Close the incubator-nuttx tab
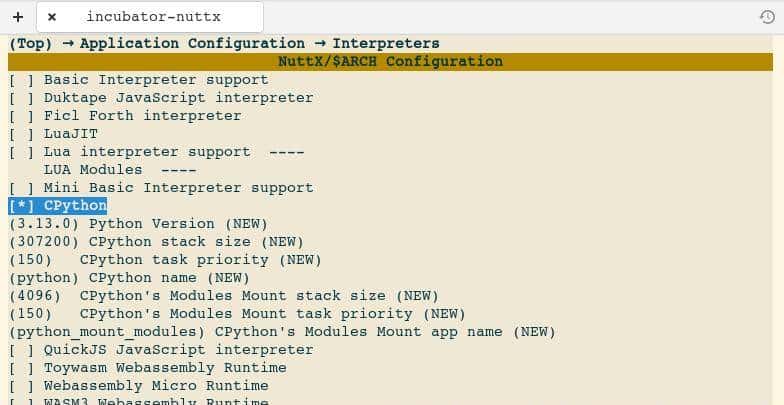The width and height of the screenshot is (784, 405). click(52, 17)
